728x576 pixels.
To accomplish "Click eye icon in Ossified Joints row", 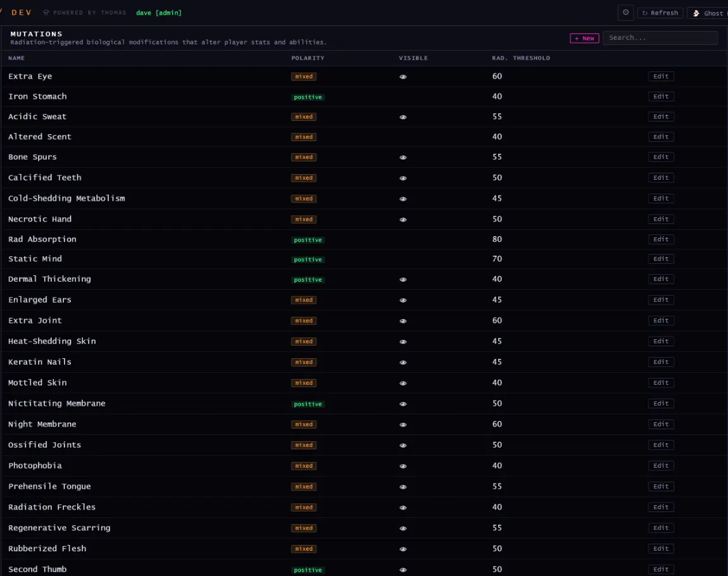I will point(403,445).
